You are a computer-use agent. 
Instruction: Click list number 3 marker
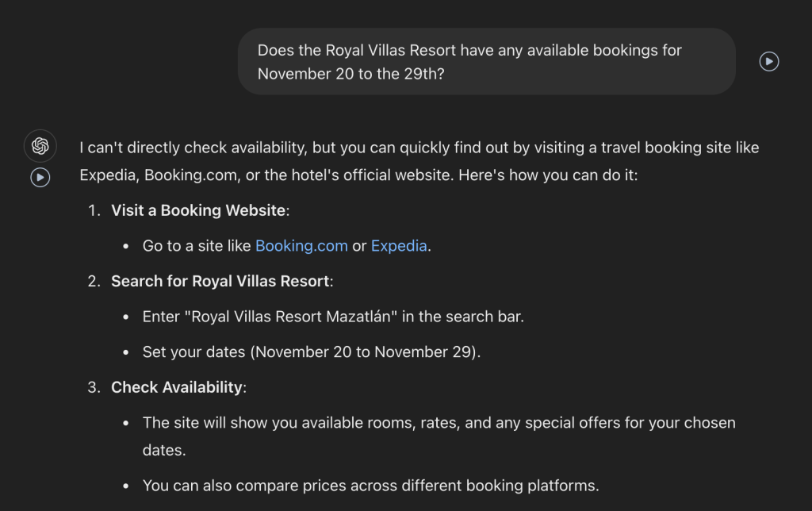[94, 387]
